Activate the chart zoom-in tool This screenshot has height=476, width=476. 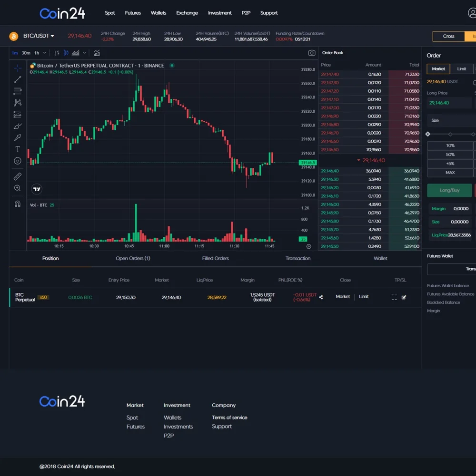[x=18, y=188]
